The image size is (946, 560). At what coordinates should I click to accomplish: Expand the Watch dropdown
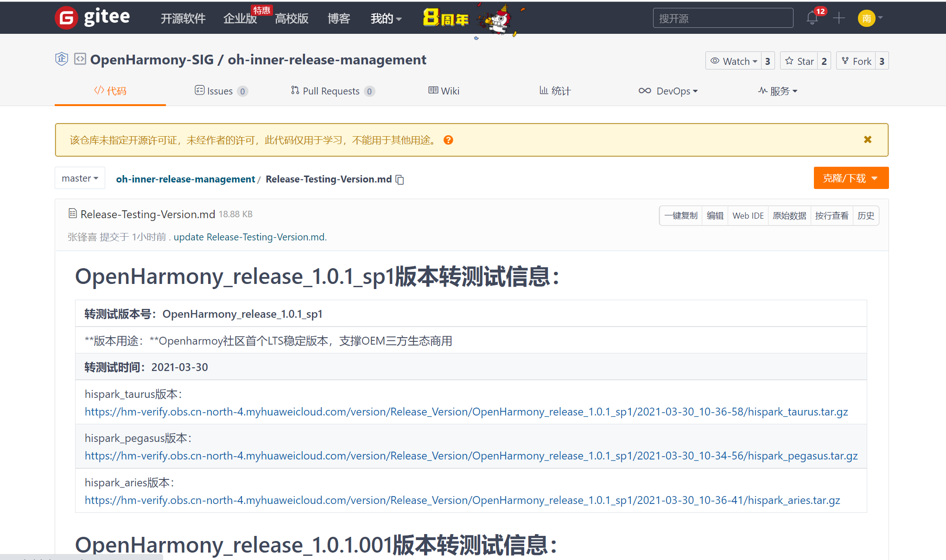coord(734,61)
